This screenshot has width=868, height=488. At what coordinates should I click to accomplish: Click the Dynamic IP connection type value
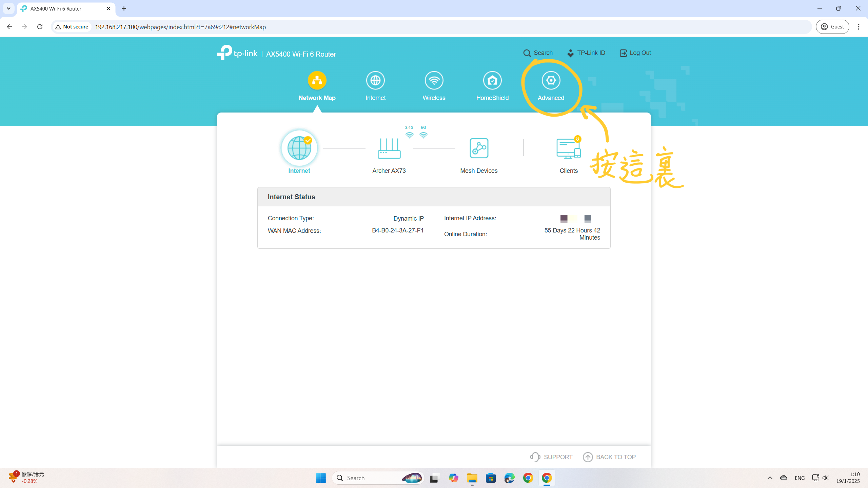(408, 219)
